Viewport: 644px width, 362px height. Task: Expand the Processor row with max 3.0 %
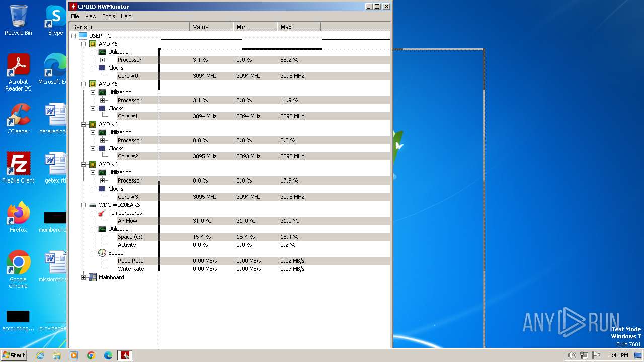(102, 140)
